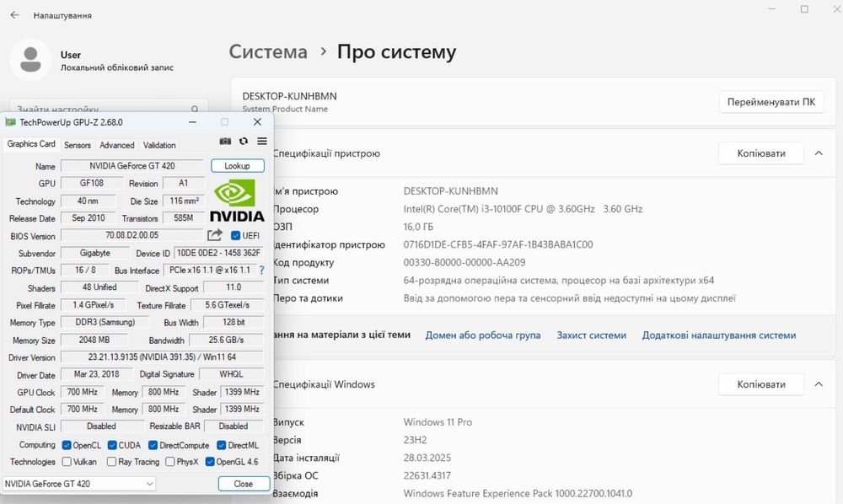
Task: Copy device specs with Копіювати
Action: point(761,153)
